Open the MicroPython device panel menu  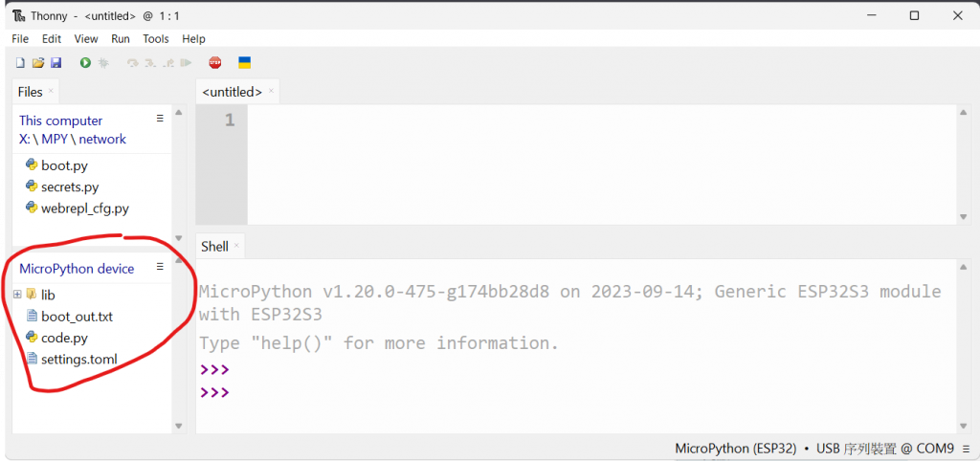tap(160, 267)
